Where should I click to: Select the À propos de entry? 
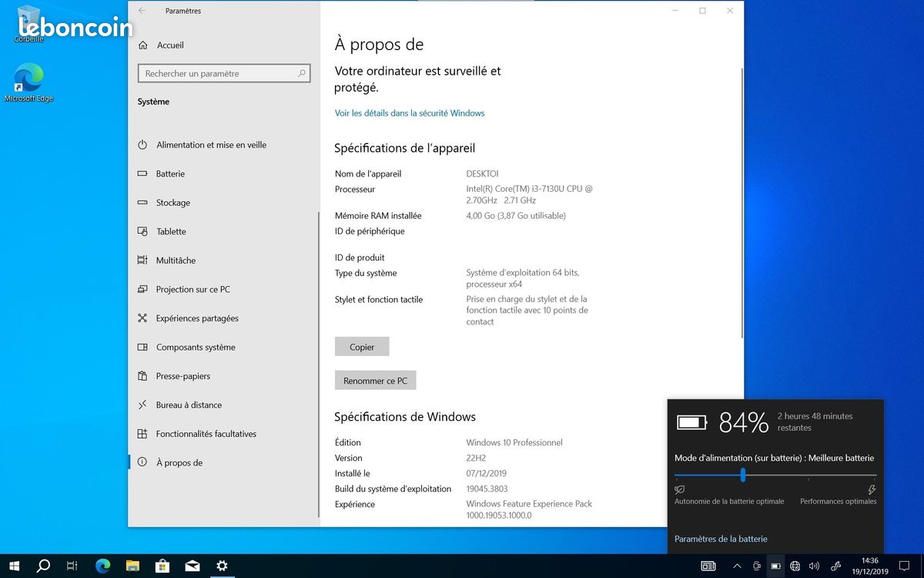(179, 463)
